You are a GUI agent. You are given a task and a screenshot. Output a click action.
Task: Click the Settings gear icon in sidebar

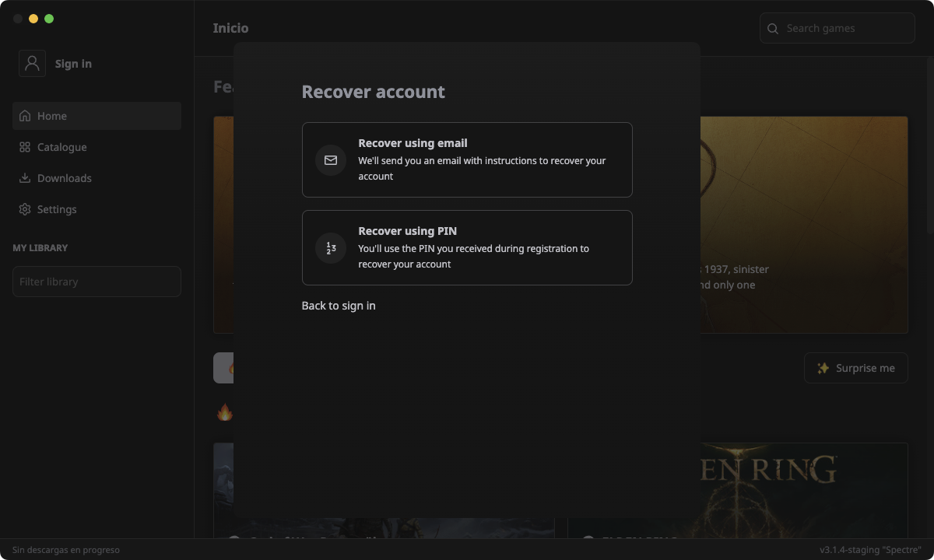pos(25,209)
